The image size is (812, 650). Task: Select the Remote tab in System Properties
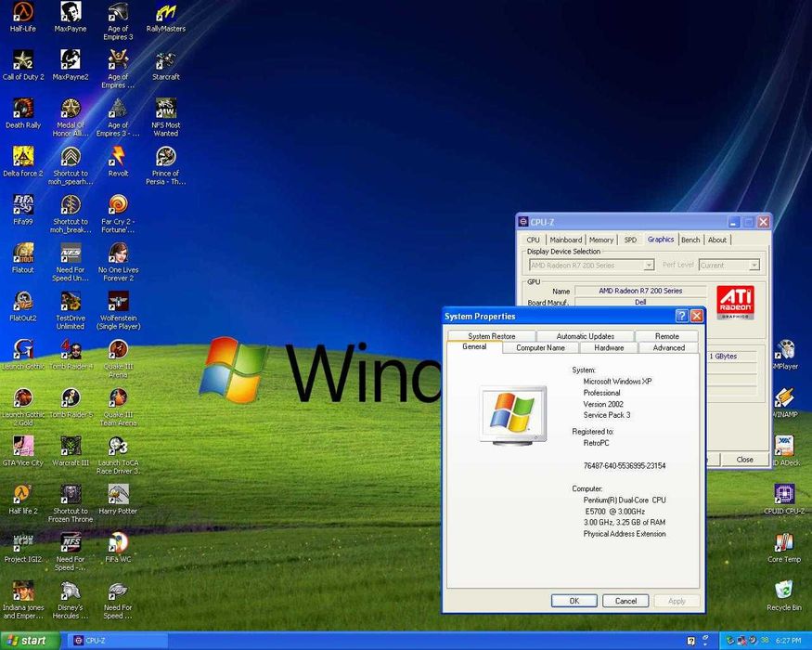point(667,336)
